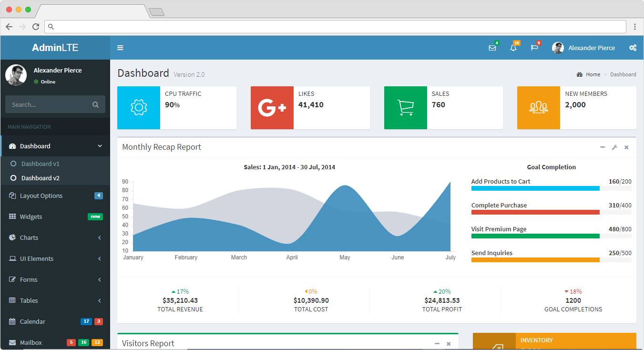The width and height of the screenshot is (644, 350).
Task: Open the Calendar menu item
Action: click(x=32, y=321)
